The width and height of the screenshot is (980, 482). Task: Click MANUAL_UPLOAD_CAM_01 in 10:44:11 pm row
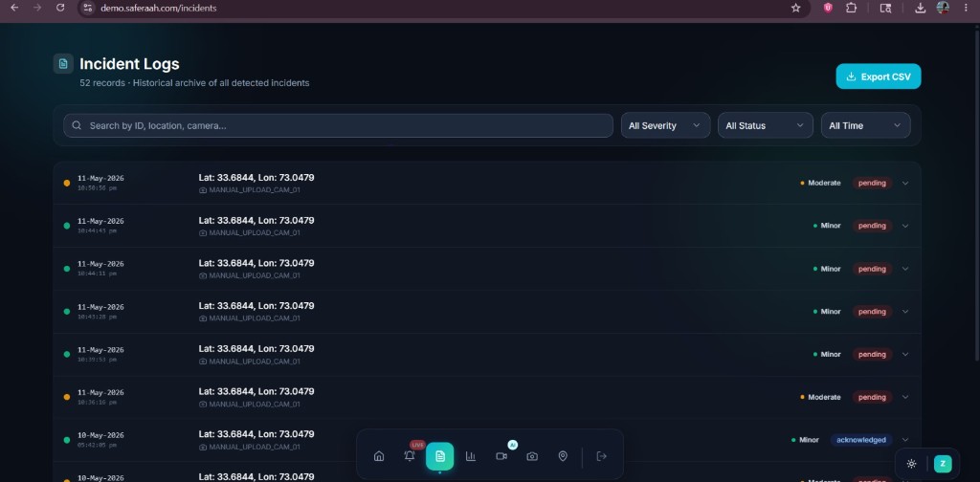255,275
